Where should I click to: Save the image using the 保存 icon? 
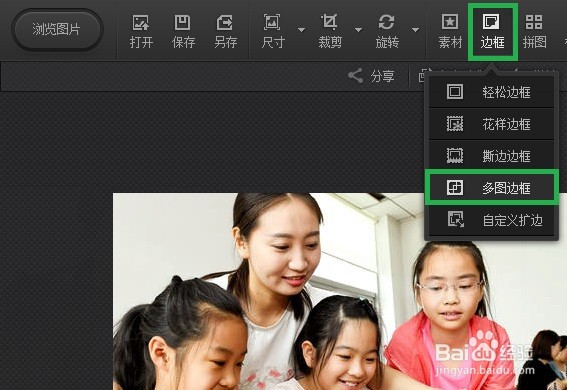183,32
